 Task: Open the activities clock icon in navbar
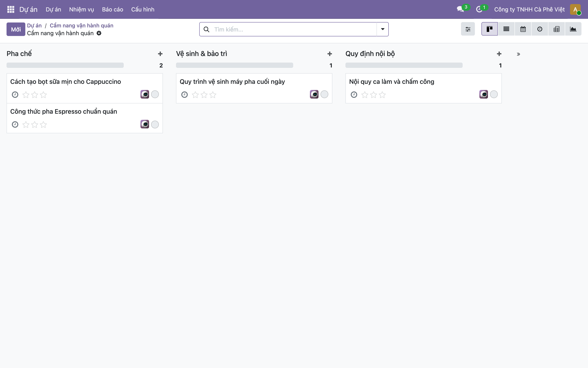(479, 9)
